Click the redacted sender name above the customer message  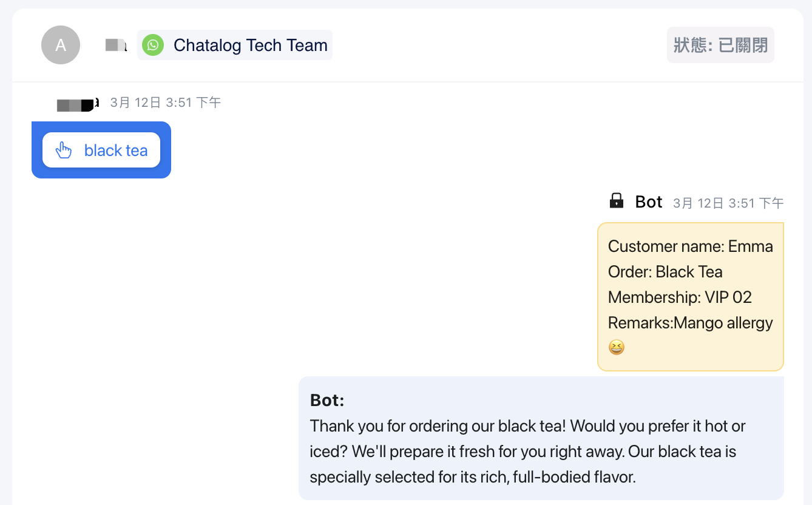(77, 104)
